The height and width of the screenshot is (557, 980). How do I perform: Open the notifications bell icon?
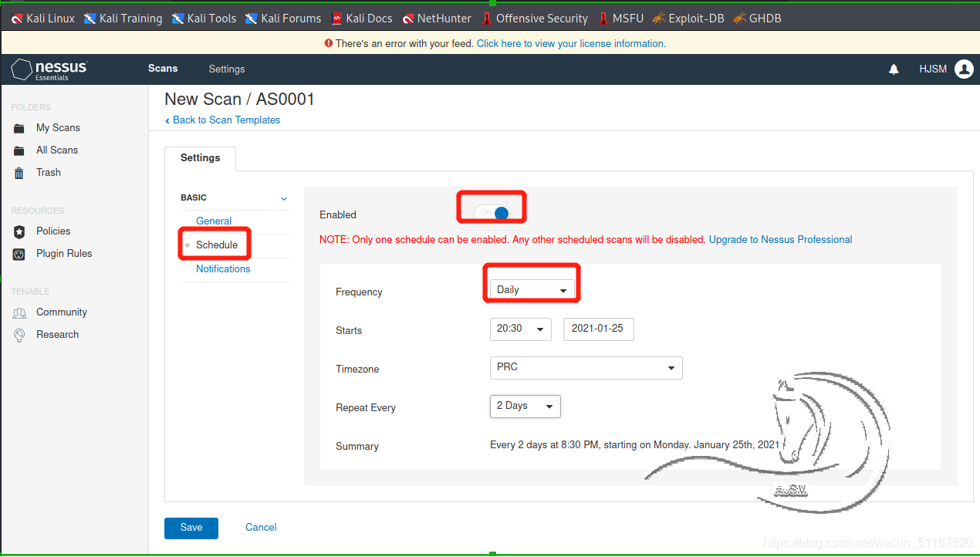pyautogui.click(x=894, y=69)
